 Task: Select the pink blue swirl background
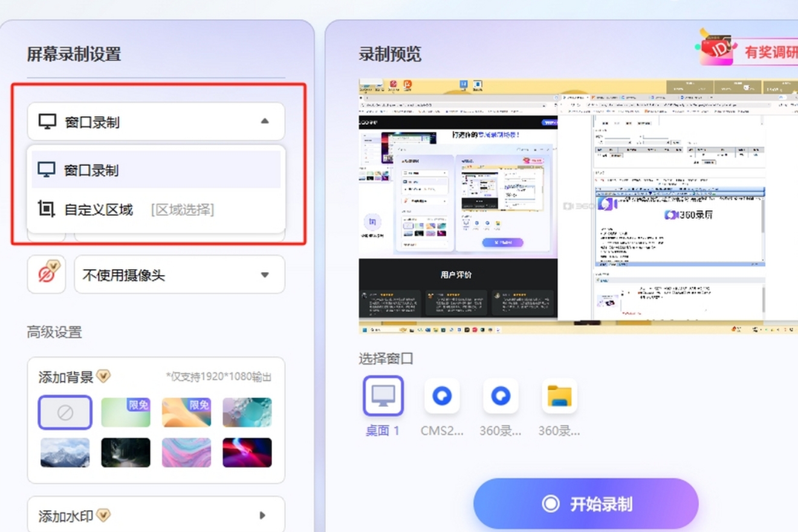[x=187, y=453]
